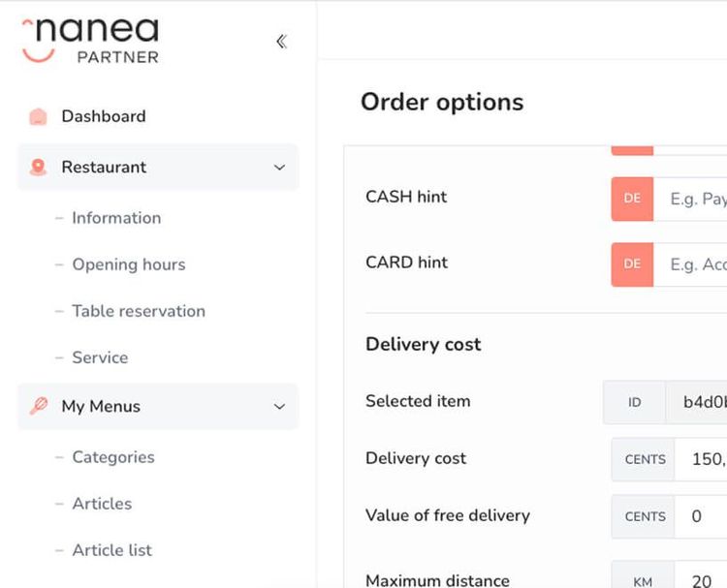Viewport: 727px width, 588px height.
Task: Focus the CASH hint text field
Action: tap(690, 199)
